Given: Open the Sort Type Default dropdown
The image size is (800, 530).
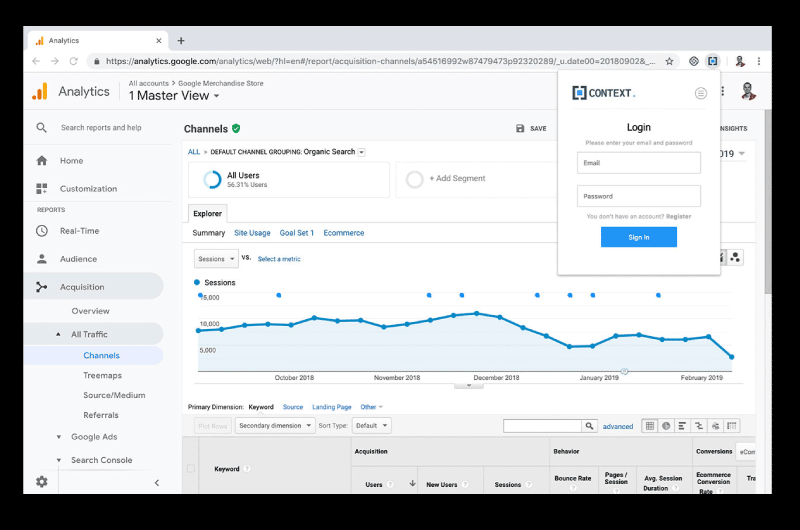Looking at the screenshot, I should tap(371, 426).
